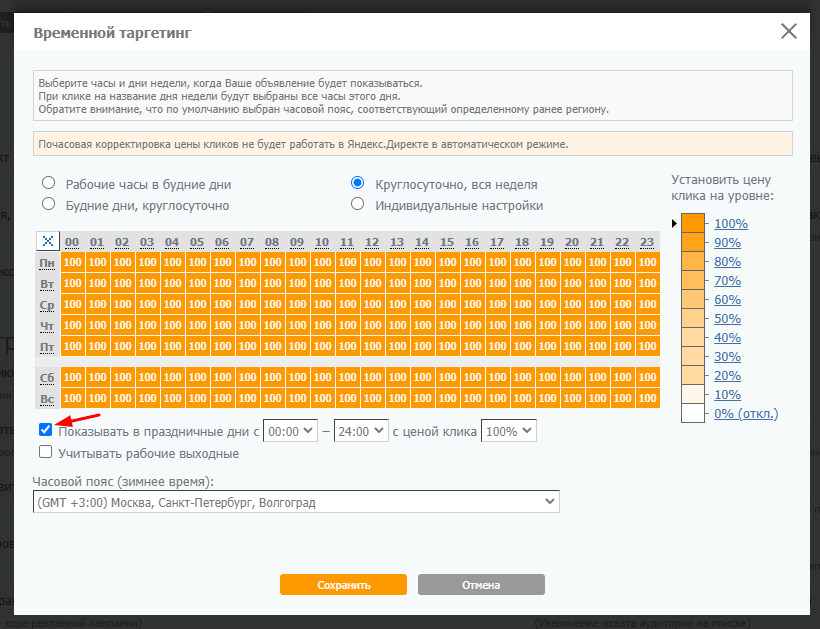
Task: Select the Пн day row header
Action: coord(47,262)
